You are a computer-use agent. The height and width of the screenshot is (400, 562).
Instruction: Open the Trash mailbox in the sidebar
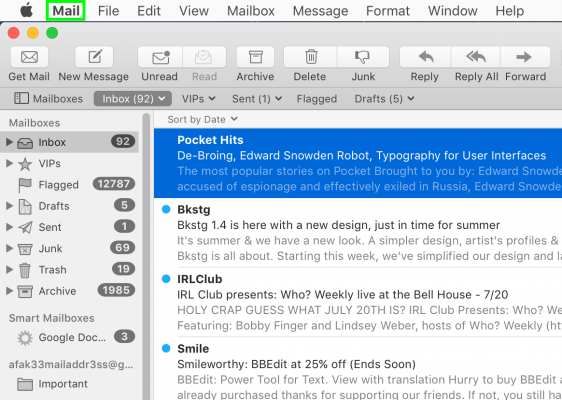point(70,270)
